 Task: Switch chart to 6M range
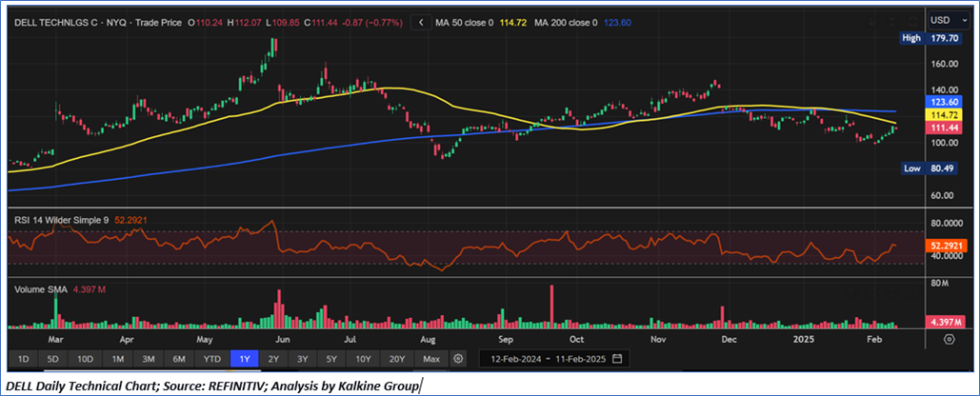[x=179, y=359]
